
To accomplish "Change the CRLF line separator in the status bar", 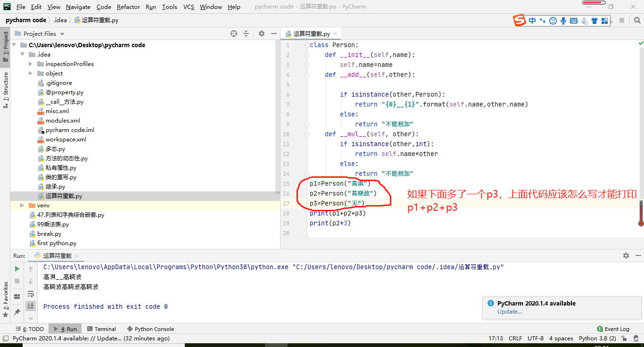I will [515, 338].
